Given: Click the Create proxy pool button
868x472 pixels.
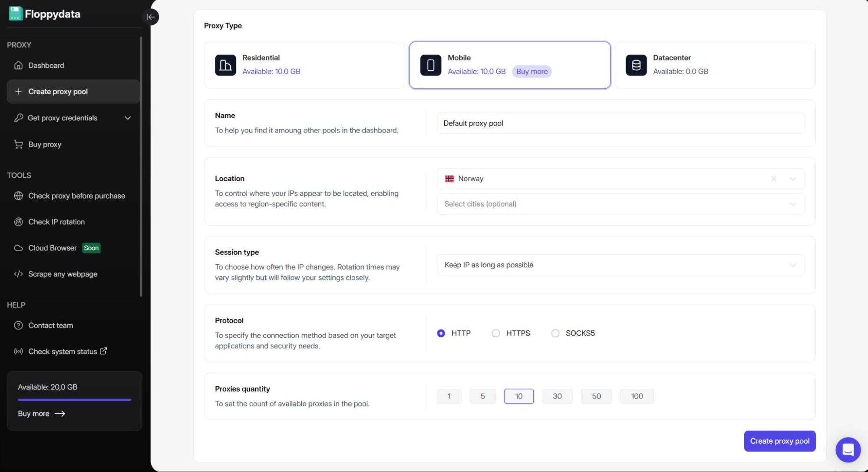Looking at the screenshot, I should (x=779, y=441).
